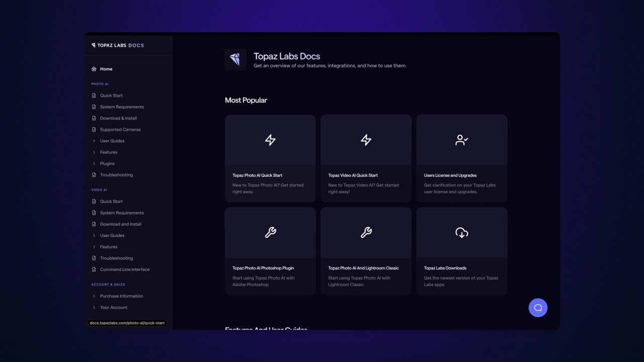Click the wrench icon on the Lightroom Classic card

[366, 232]
